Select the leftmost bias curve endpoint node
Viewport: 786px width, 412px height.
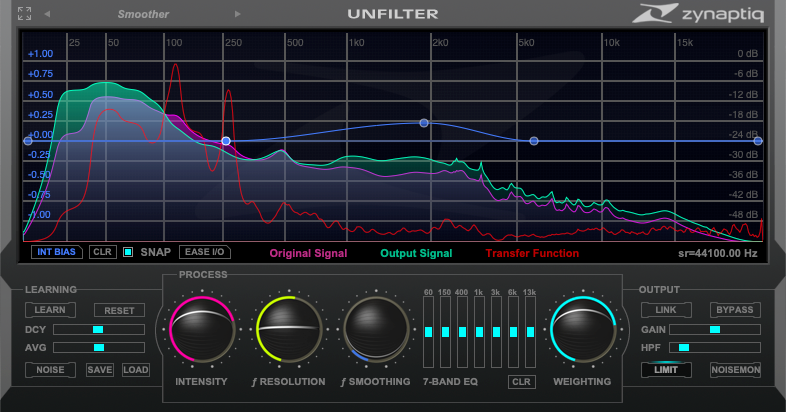28,141
